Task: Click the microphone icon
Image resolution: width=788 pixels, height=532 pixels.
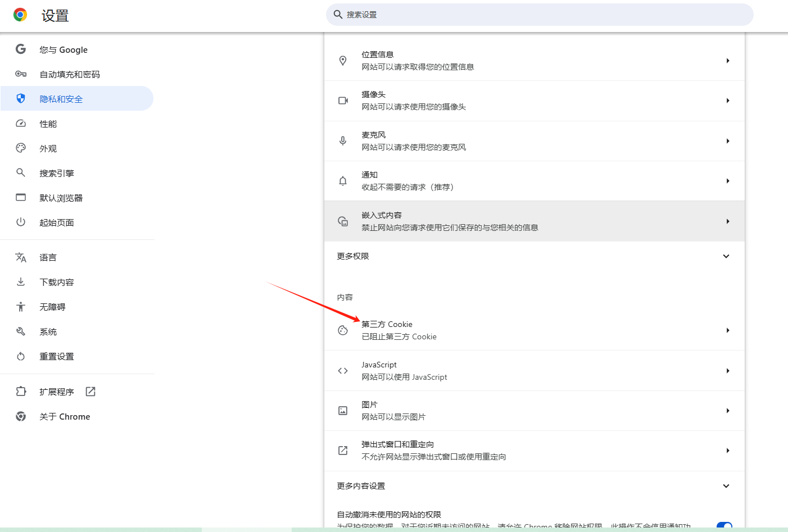Action: pyautogui.click(x=343, y=141)
